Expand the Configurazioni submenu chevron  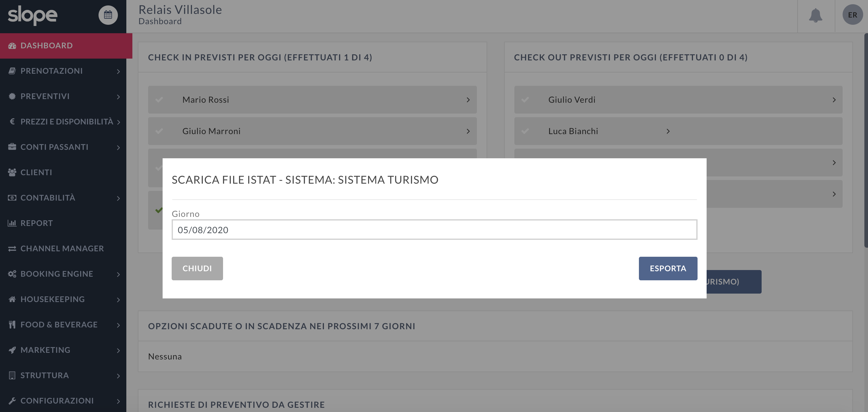point(118,401)
